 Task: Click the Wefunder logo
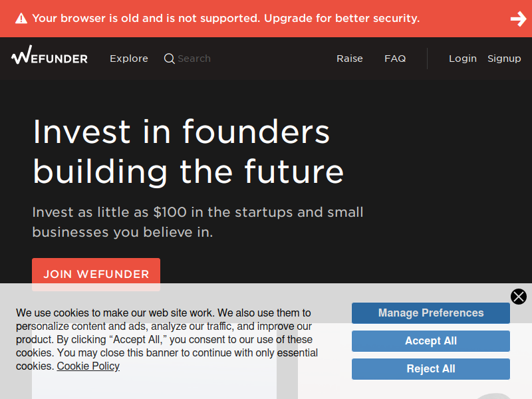click(x=49, y=55)
